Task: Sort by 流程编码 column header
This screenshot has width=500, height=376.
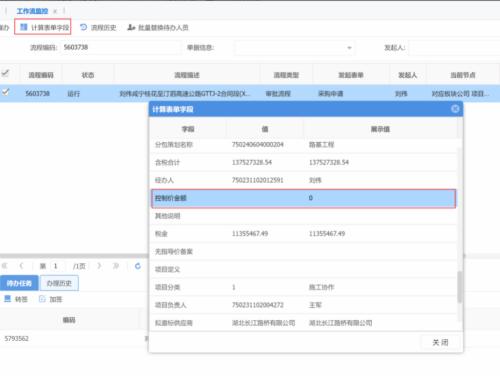Action: (41, 75)
